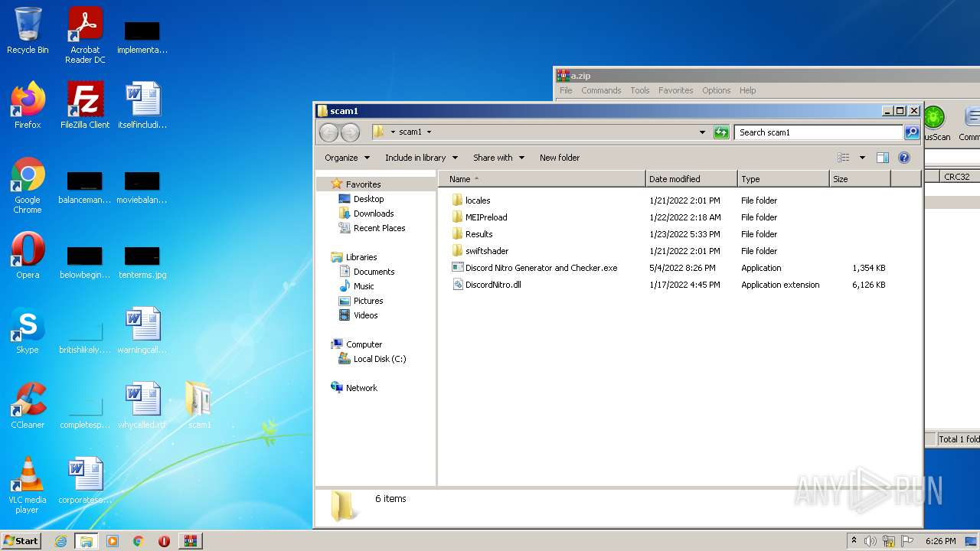Open Windows Media Player from taskbar
This screenshot has width=980, height=551.
tap(113, 541)
